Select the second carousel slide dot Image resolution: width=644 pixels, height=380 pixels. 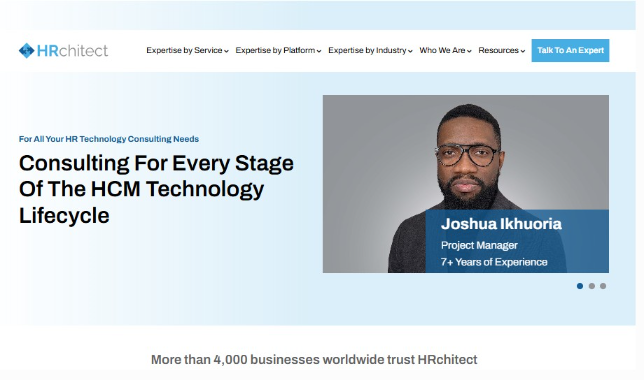pyautogui.click(x=592, y=286)
